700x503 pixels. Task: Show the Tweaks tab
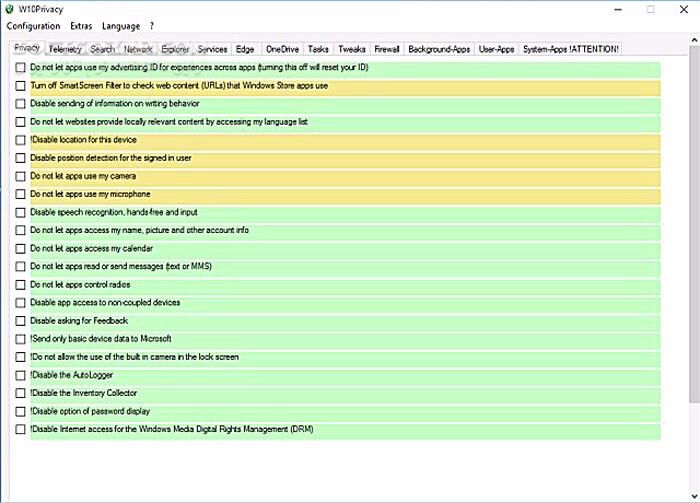pyautogui.click(x=352, y=48)
